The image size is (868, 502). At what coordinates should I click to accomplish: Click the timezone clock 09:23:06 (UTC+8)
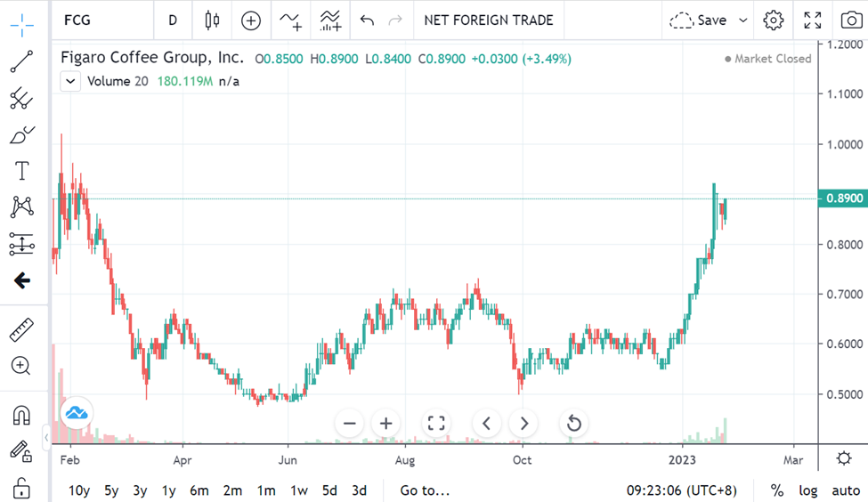pos(681,490)
